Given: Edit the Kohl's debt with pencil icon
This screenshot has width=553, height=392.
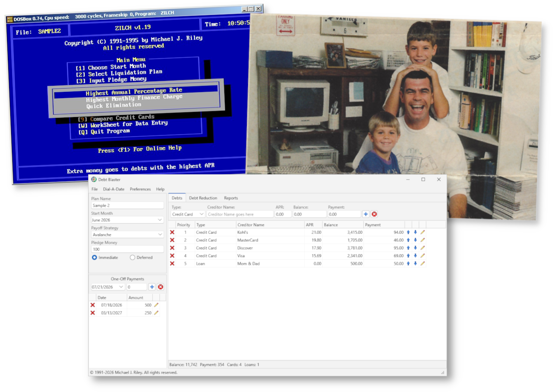Looking at the screenshot, I should [423, 232].
